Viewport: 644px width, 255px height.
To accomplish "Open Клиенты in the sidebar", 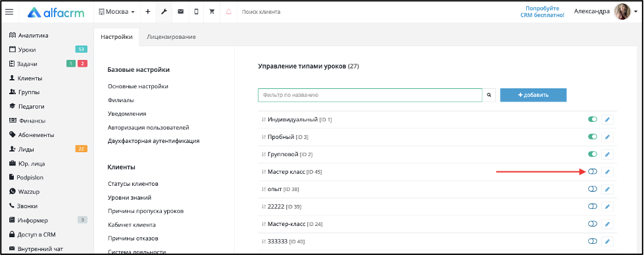I will pos(26,78).
